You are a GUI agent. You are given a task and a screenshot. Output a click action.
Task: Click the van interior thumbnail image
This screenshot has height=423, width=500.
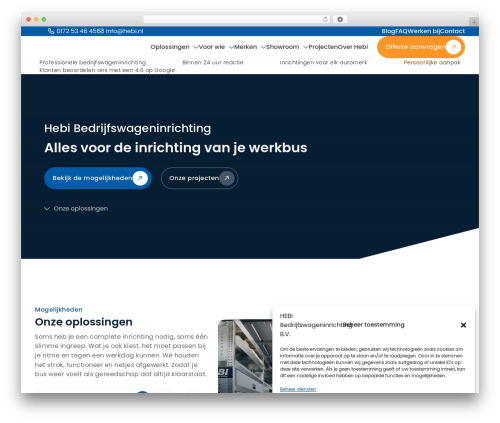click(x=245, y=356)
